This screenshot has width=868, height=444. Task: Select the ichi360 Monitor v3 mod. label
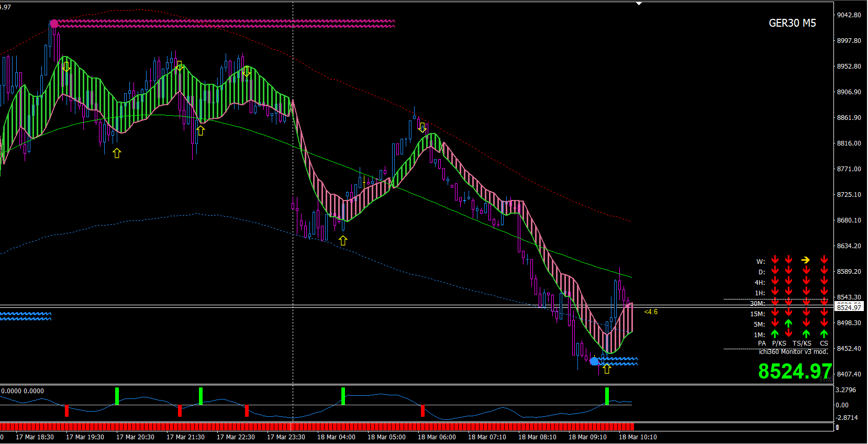click(x=793, y=352)
